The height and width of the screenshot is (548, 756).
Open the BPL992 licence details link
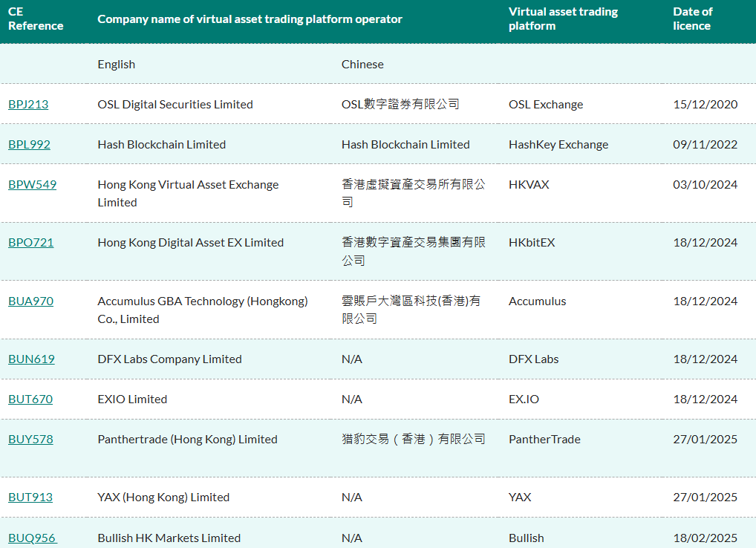click(x=29, y=144)
